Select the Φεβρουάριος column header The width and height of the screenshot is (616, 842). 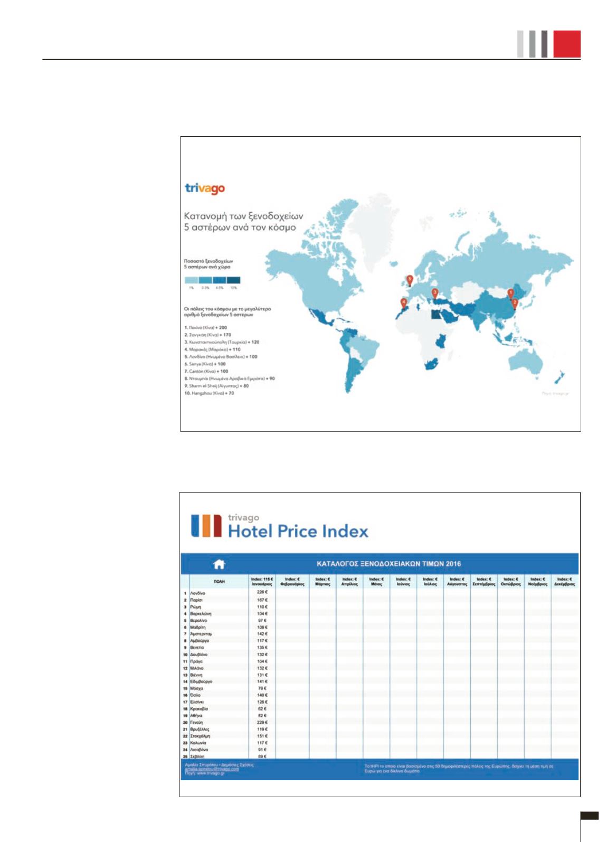point(292,582)
